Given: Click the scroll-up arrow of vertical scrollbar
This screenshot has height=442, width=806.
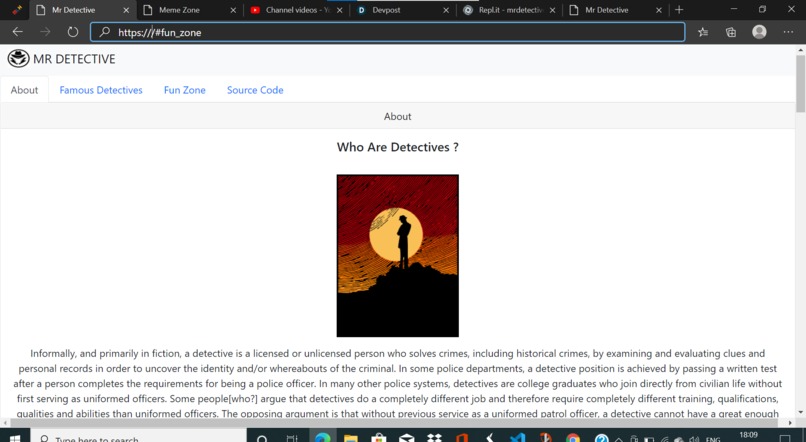Looking at the screenshot, I should (x=800, y=50).
